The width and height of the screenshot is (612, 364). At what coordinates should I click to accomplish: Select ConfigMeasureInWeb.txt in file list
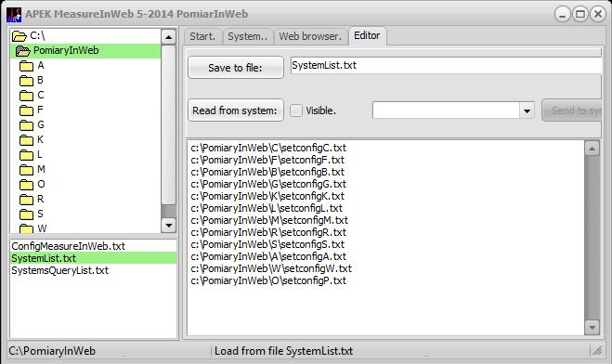point(69,246)
